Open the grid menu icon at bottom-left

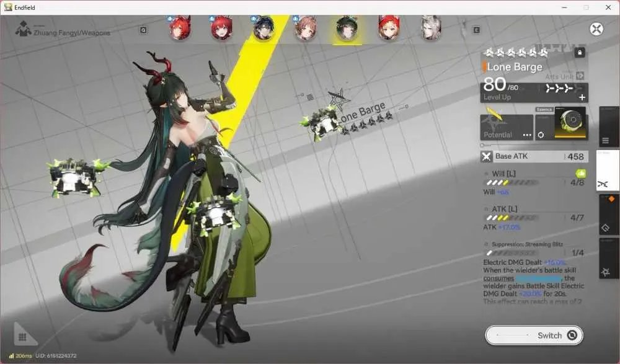pos(22,337)
